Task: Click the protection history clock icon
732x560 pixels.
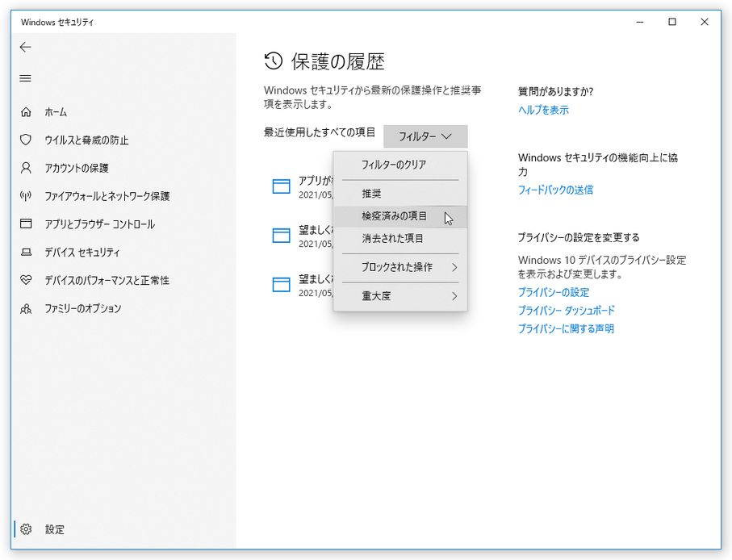Action: pyautogui.click(x=274, y=61)
